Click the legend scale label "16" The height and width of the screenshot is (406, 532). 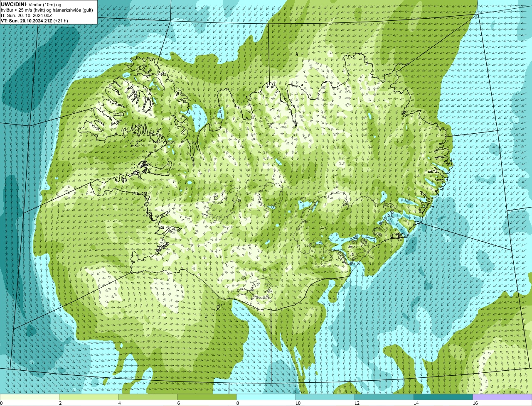475,403
